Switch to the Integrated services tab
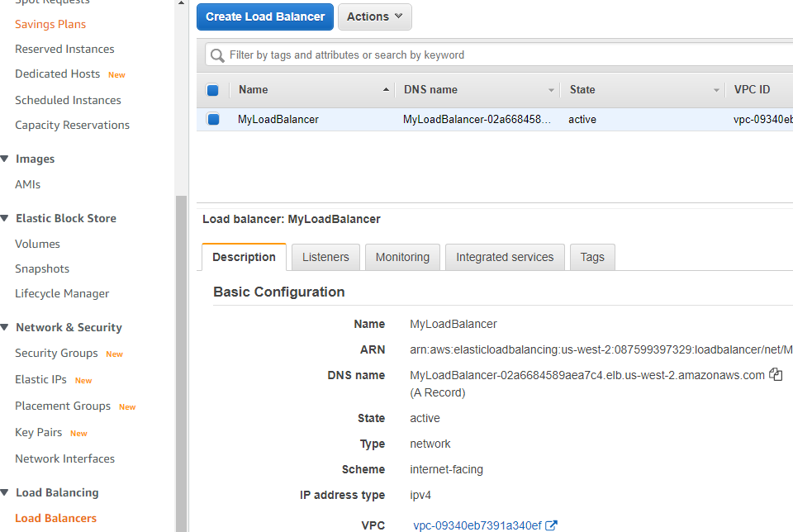 tap(505, 257)
